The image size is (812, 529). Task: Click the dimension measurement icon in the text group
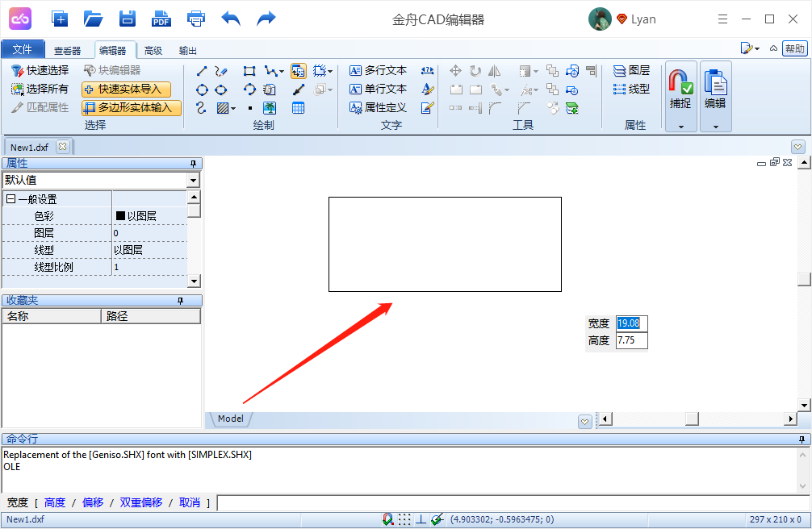click(427, 71)
